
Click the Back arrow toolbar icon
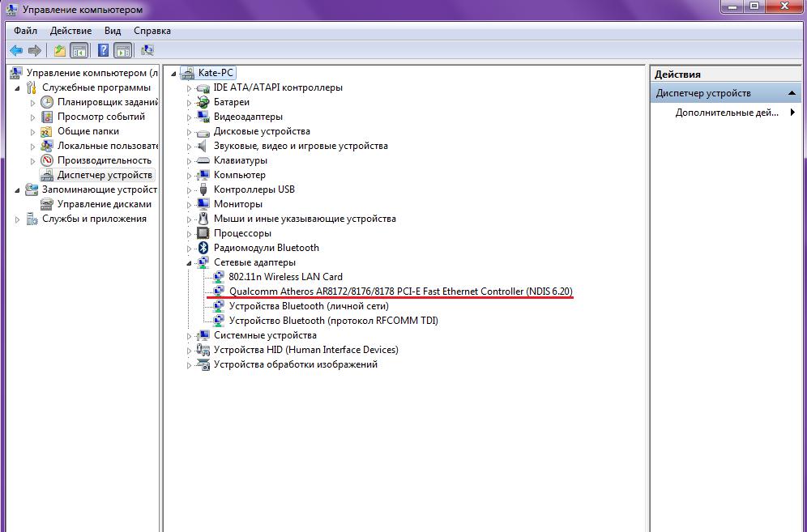[16, 50]
